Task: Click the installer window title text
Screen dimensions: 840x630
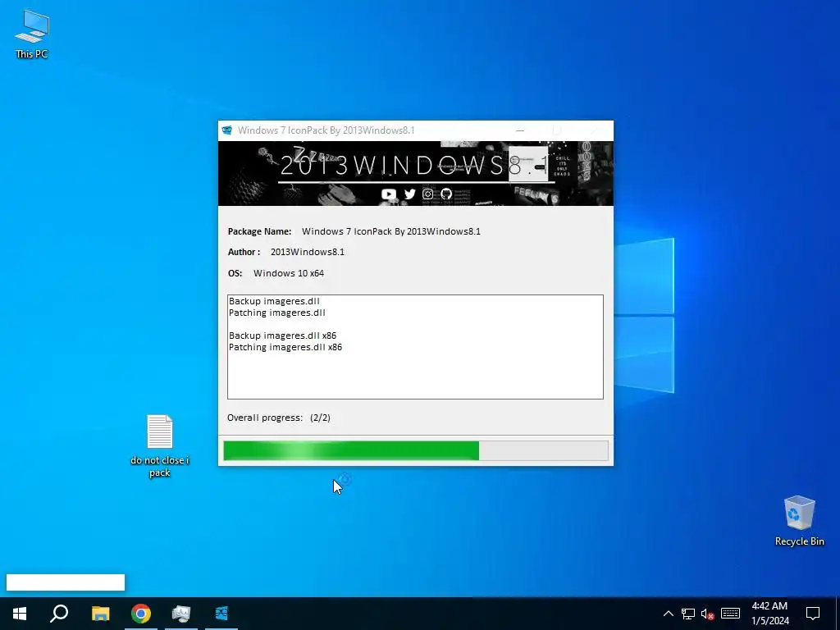Action: point(326,130)
